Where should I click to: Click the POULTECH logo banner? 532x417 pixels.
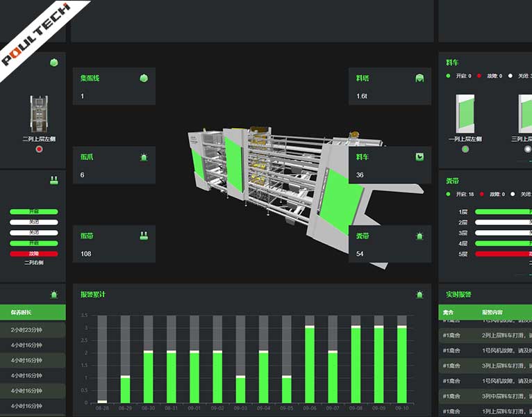click(38, 34)
